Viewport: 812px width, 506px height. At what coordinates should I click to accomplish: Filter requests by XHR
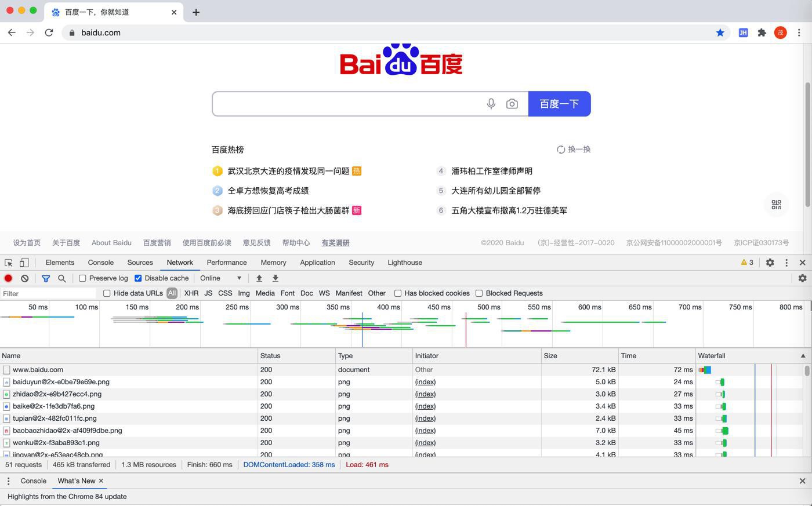pos(191,293)
